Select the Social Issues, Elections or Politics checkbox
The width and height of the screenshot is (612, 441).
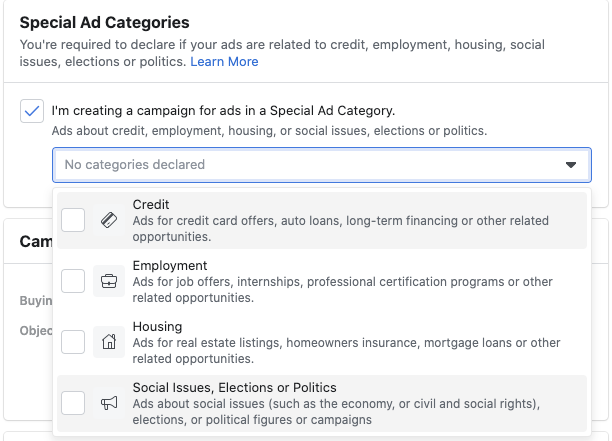[73, 403]
